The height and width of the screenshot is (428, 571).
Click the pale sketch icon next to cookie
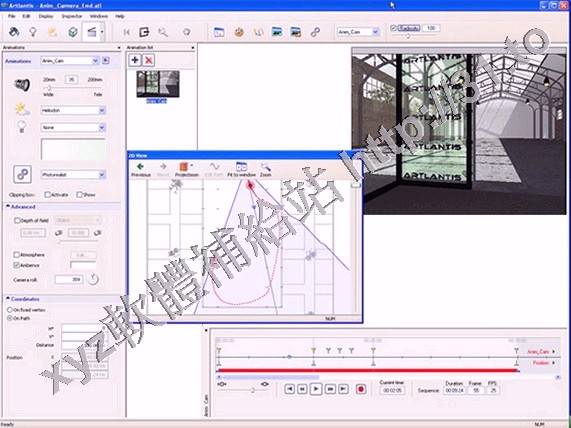click(259, 32)
